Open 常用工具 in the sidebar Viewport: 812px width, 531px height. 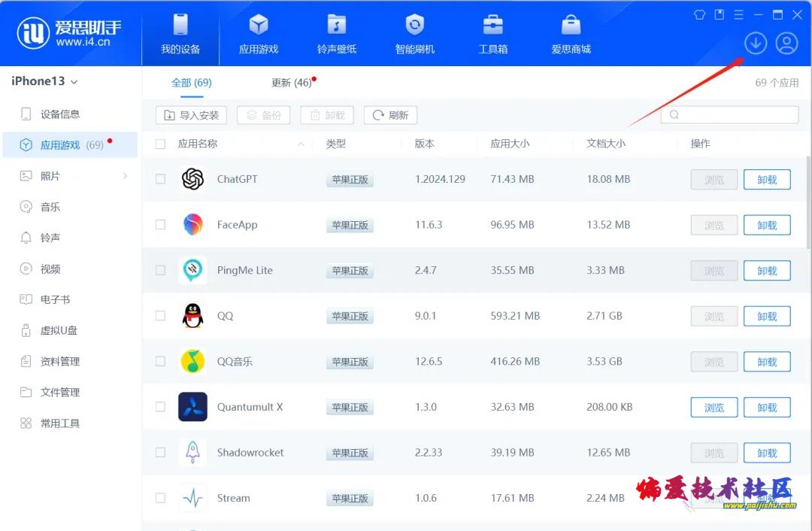click(x=70, y=423)
